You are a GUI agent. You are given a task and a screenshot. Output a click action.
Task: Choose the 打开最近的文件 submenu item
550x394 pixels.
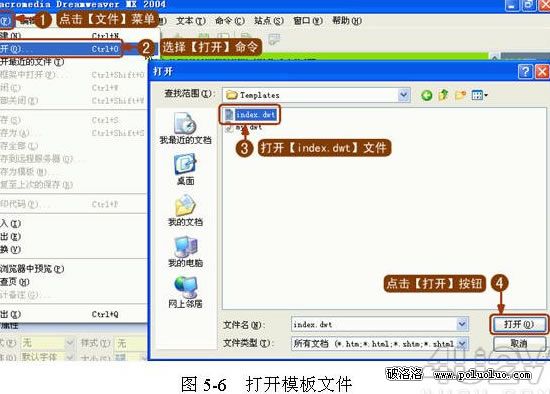pyautogui.click(x=74, y=62)
